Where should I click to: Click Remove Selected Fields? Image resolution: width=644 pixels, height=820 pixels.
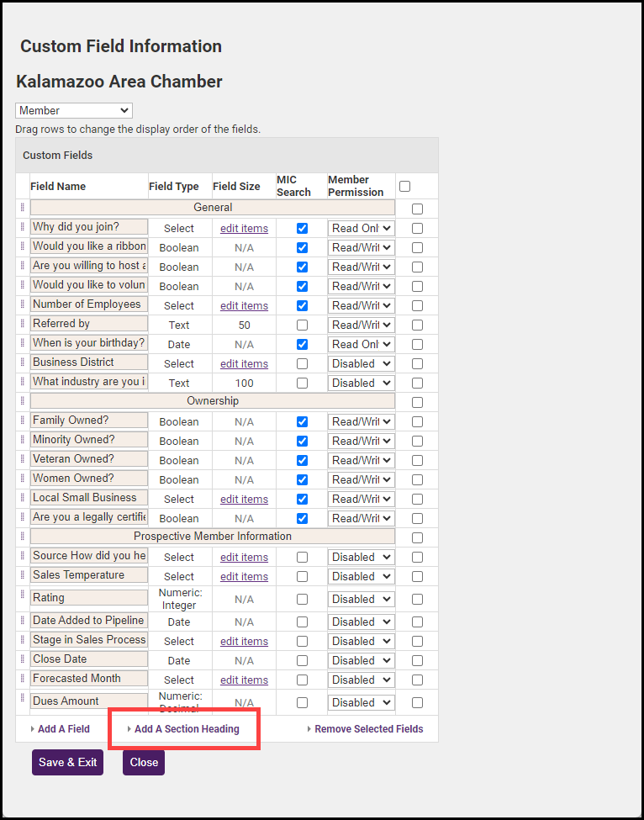coord(368,729)
